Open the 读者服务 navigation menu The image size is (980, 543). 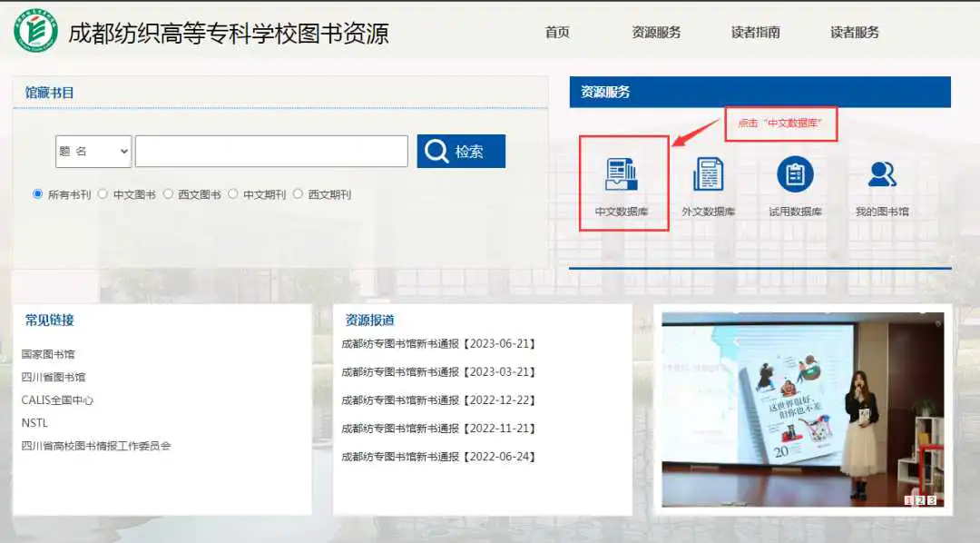pos(855,33)
